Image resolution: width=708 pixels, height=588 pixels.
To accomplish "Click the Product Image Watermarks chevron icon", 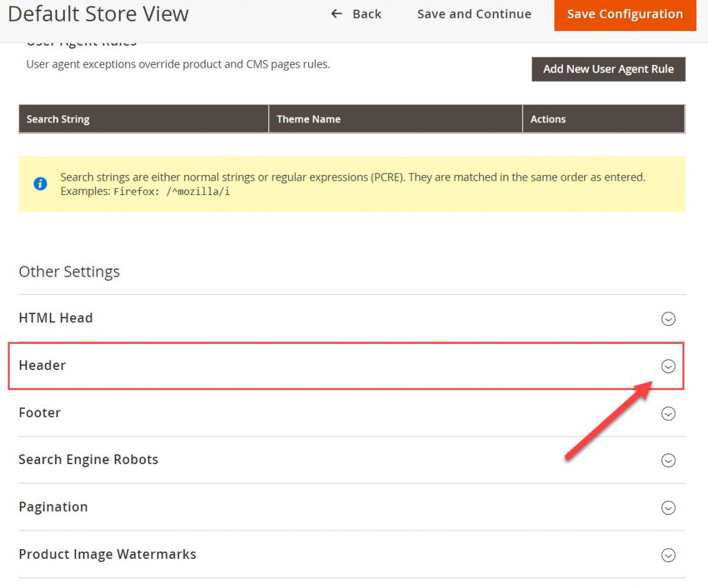I will coord(669,555).
